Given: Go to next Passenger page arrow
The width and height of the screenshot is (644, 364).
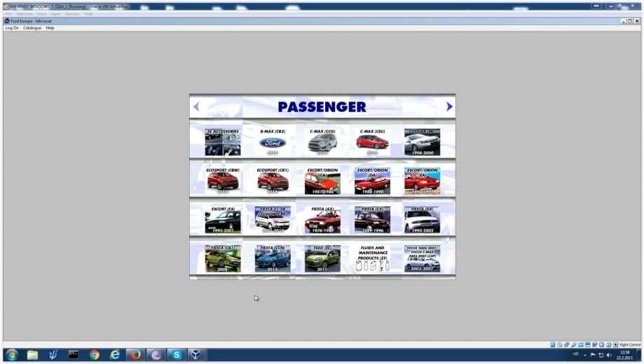Looking at the screenshot, I should 449,106.
